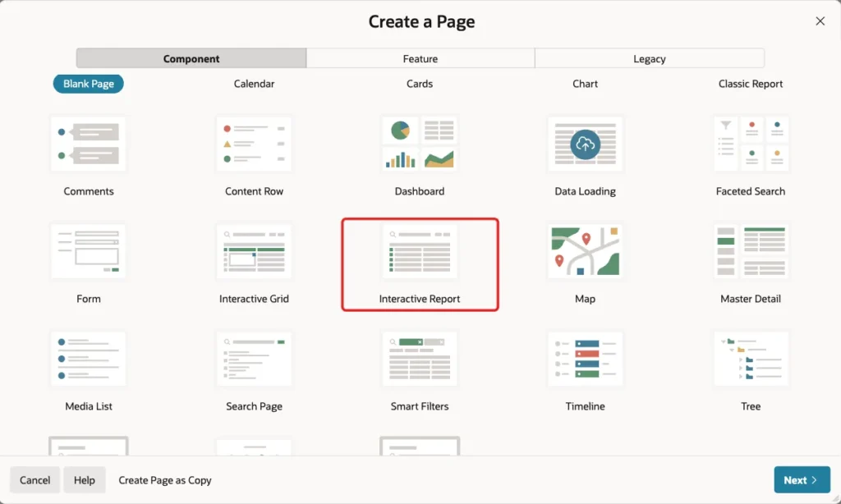Choose the Faceted Search page icon
The height and width of the screenshot is (504, 841).
pyautogui.click(x=751, y=144)
